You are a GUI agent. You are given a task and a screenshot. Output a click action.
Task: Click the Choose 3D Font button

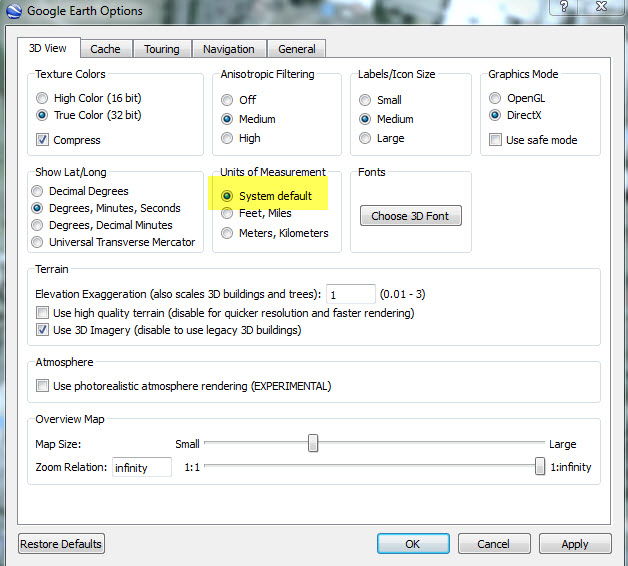coord(411,216)
